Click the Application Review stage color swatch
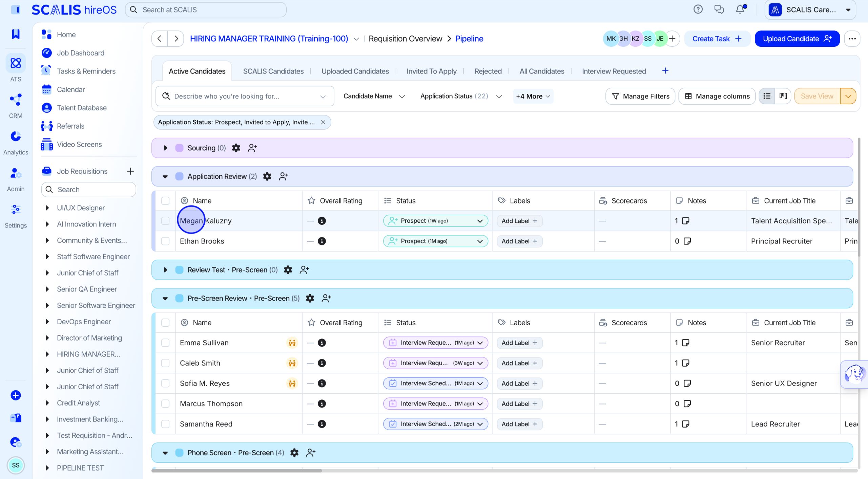 (x=179, y=176)
